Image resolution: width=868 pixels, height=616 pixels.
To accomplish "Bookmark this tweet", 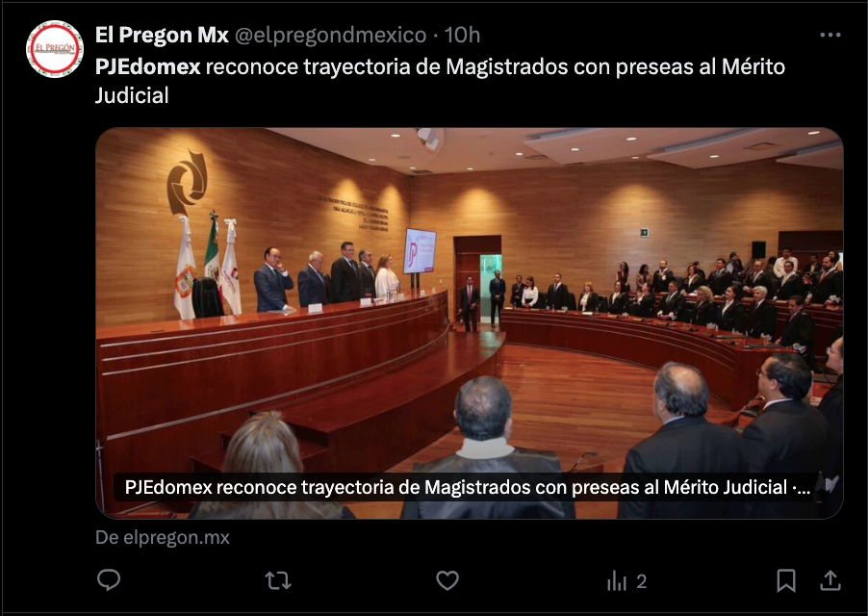I will point(786,580).
